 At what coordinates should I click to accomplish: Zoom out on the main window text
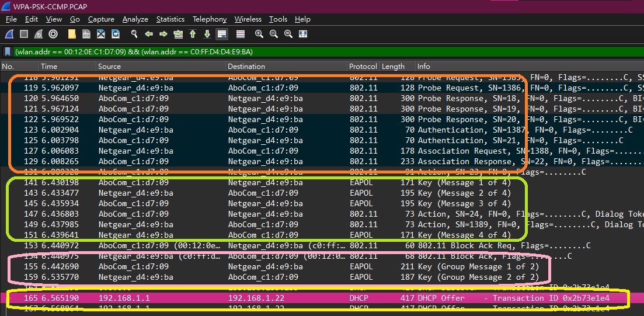(x=273, y=34)
